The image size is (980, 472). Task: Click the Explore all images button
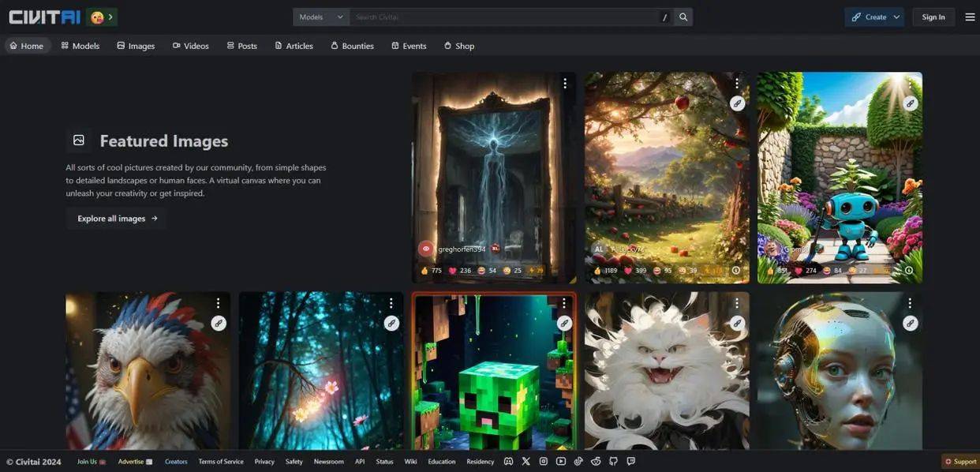pyautogui.click(x=117, y=219)
